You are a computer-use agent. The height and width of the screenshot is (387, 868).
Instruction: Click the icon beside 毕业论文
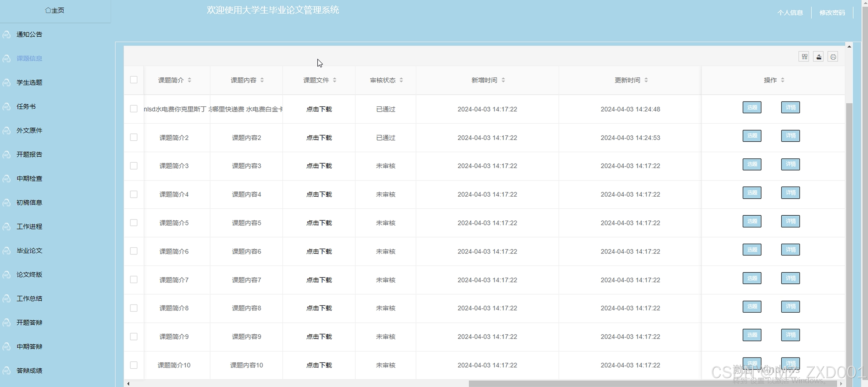(x=6, y=251)
